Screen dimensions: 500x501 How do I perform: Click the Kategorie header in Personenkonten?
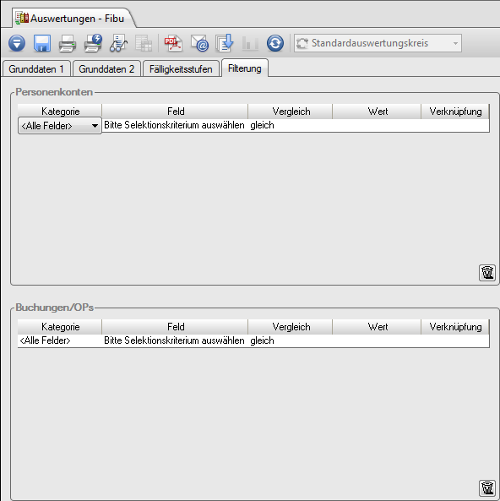tap(60, 111)
